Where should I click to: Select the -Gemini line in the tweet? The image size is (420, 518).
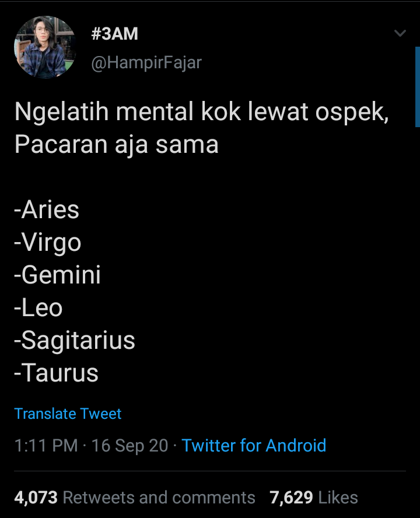[x=58, y=275]
